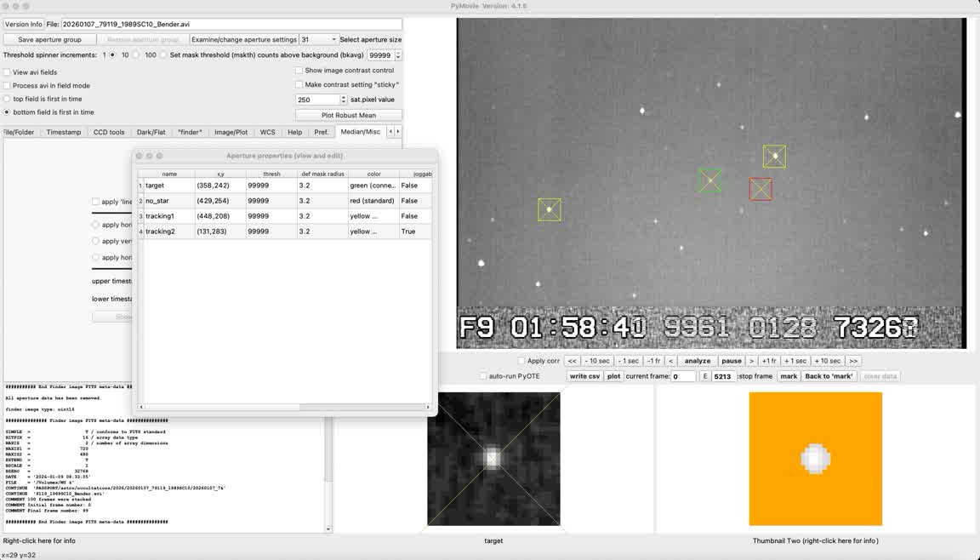
Task: Jump to the start with << button
Action: coord(573,361)
